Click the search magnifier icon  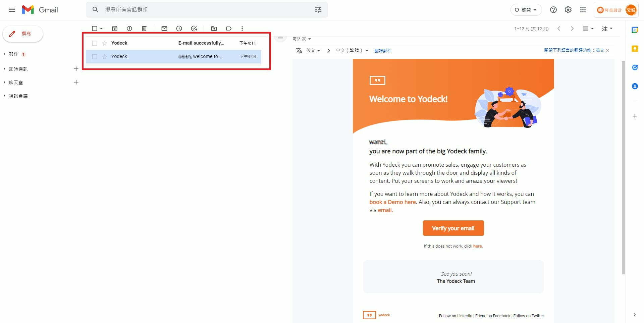pyautogui.click(x=95, y=10)
